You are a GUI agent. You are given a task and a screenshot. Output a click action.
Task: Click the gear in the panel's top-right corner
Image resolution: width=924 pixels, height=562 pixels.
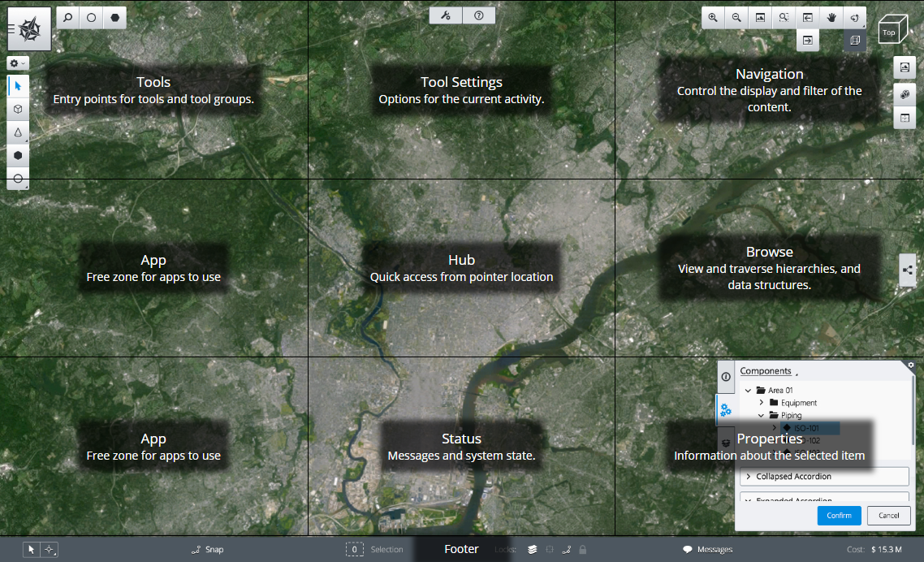[911, 365]
